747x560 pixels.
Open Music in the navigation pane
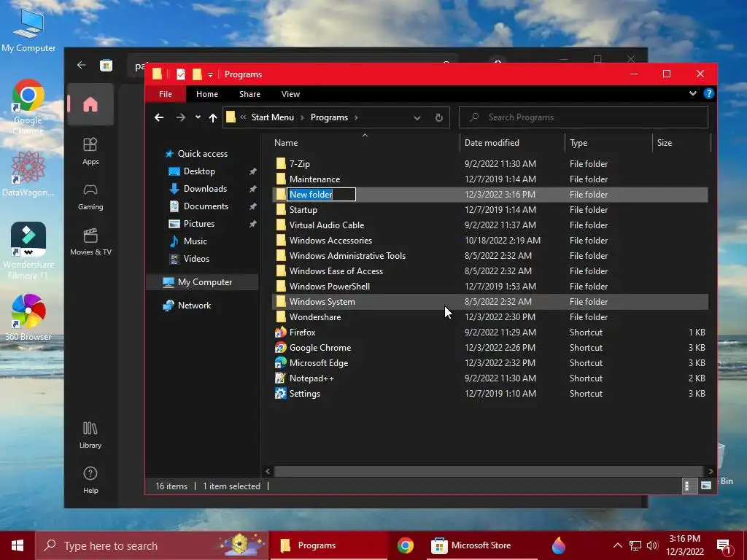(x=196, y=241)
